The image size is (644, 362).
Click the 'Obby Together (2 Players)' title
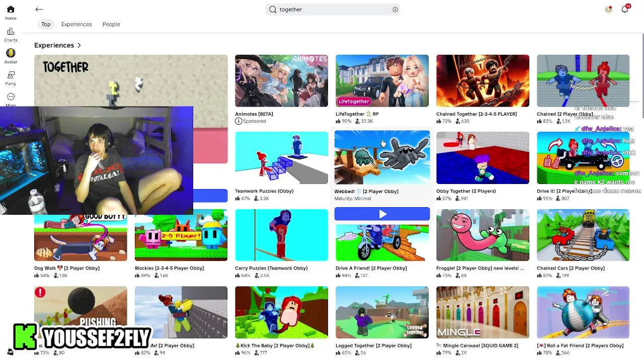point(466,191)
